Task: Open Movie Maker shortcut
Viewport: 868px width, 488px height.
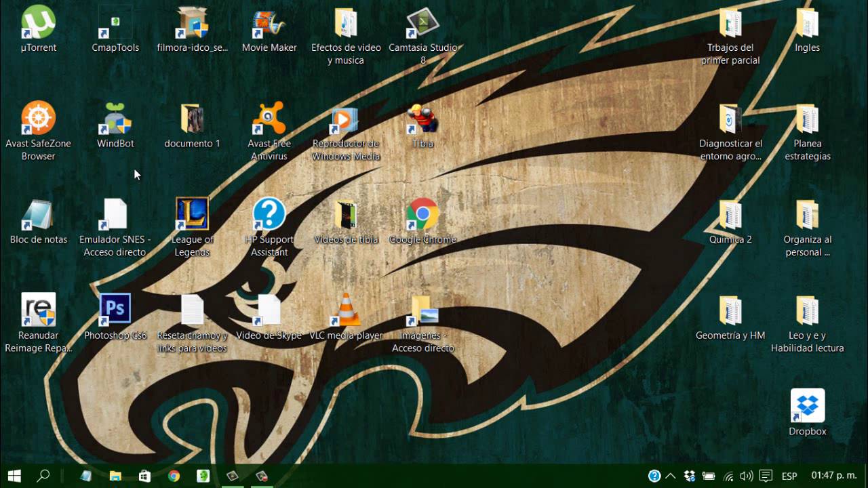Action: pyautogui.click(x=269, y=30)
